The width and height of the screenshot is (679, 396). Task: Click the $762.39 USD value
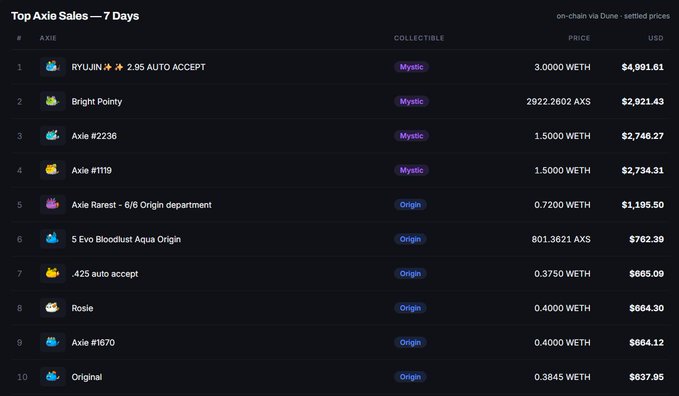click(647, 239)
